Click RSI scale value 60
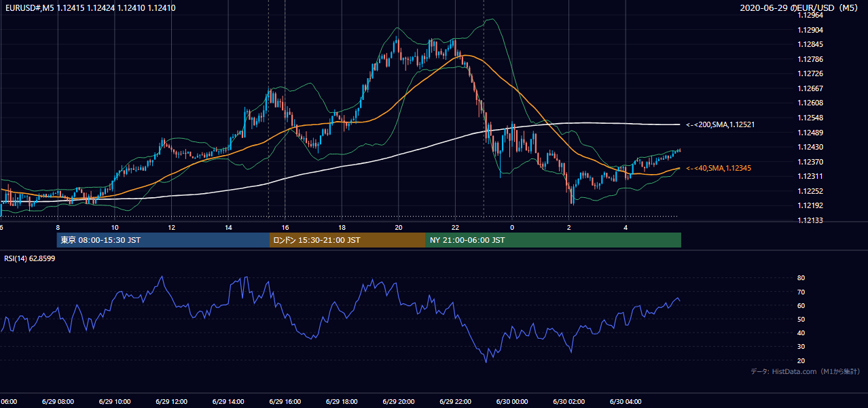The height and width of the screenshot is (408, 868). [801, 305]
